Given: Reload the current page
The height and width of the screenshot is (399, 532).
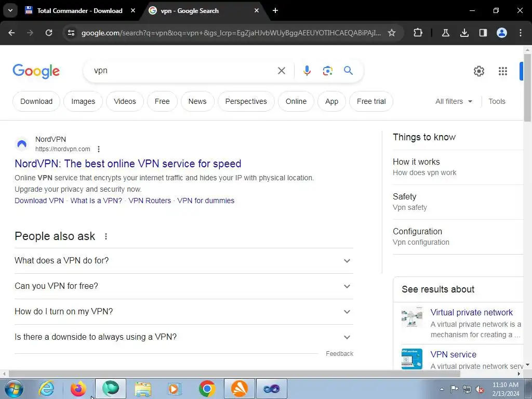Looking at the screenshot, I should click(x=49, y=33).
